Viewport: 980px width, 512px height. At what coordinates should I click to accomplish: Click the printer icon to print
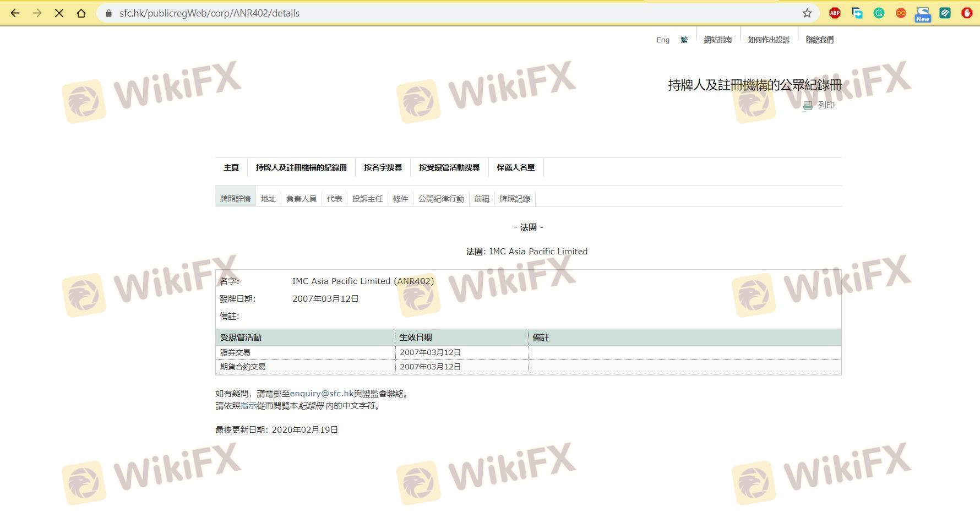click(808, 105)
